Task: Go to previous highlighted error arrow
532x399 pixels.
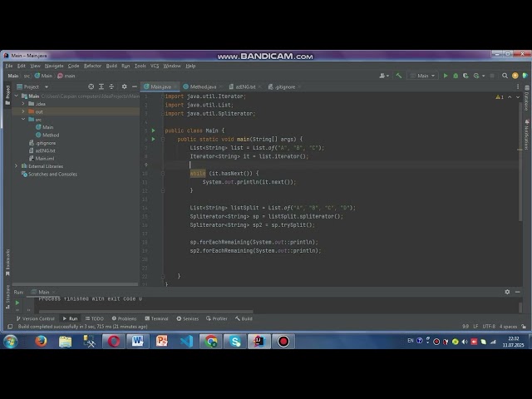Action: click(x=510, y=97)
